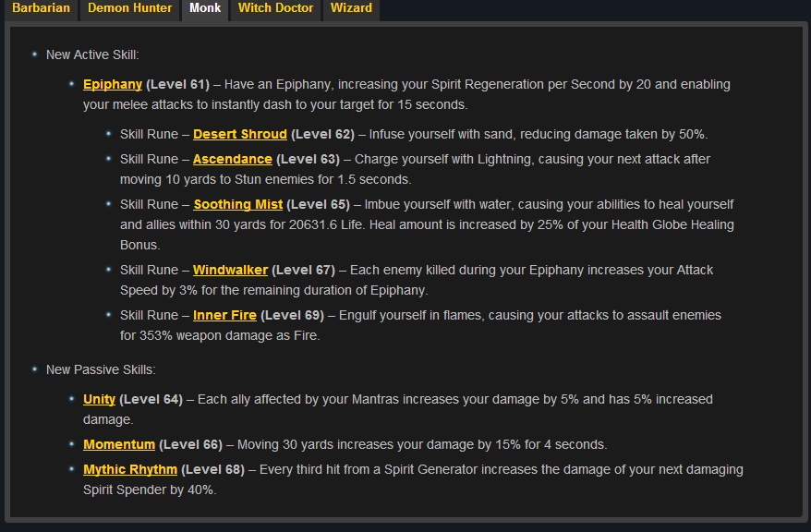This screenshot has height=532, width=811.
Task: Follow the Momentum passive skill link
Action: [119, 444]
